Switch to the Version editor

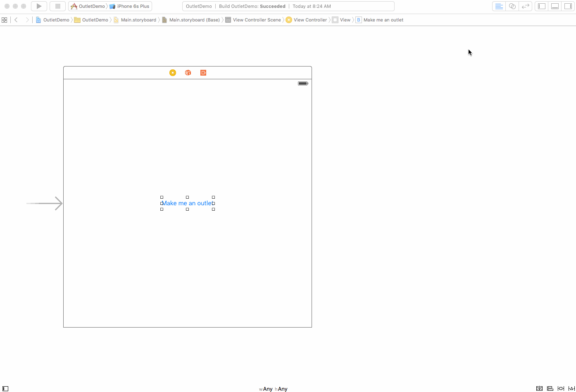click(525, 6)
